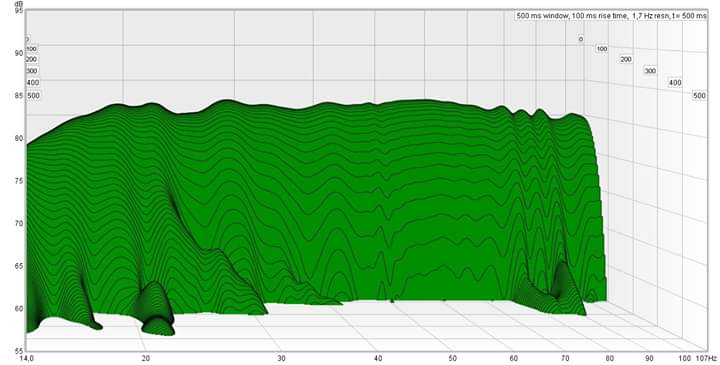Select the 80 Hz frequency axis label
This screenshot has width=720, height=365.
point(609,358)
